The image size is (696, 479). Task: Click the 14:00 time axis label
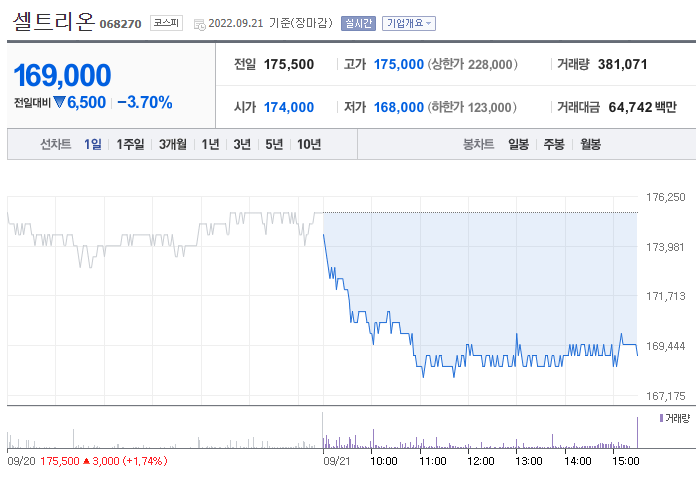point(577,461)
